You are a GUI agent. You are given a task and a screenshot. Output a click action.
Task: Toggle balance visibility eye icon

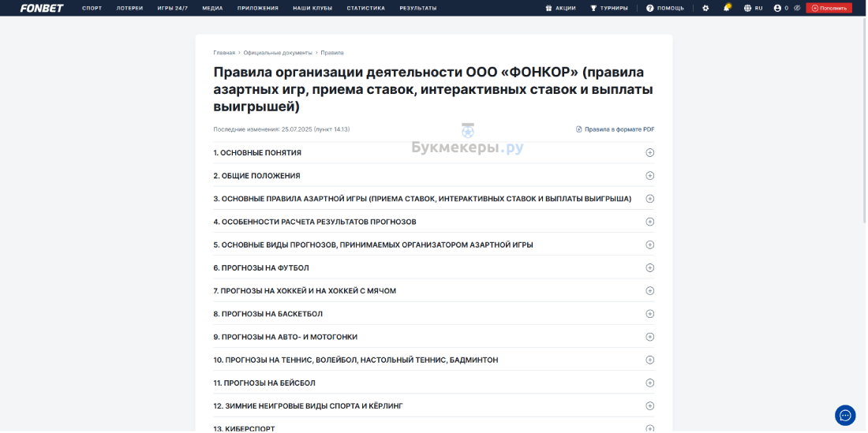coord(797,9)
